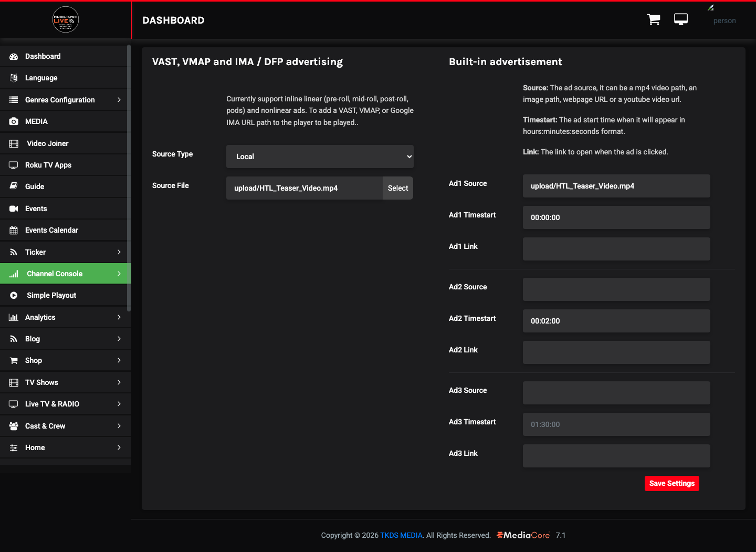This screenshot has width=756, height=552.
Task: Click the Ad1 Timestart field
Action: 616,217
